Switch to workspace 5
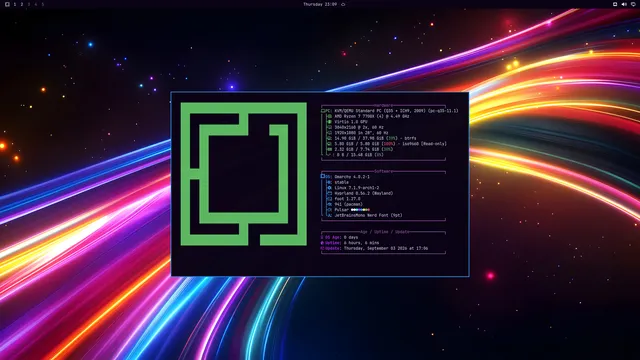This screenshot has width=640, height=360. click(x=42, y=4)
